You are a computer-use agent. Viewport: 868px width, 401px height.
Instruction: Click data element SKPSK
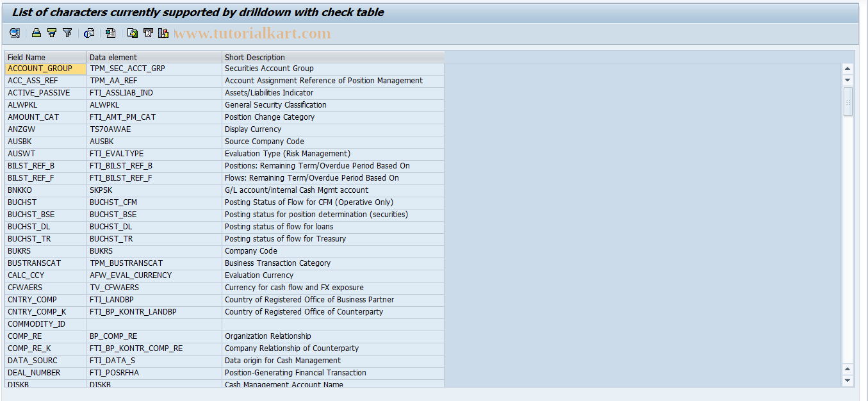point(101,190)
